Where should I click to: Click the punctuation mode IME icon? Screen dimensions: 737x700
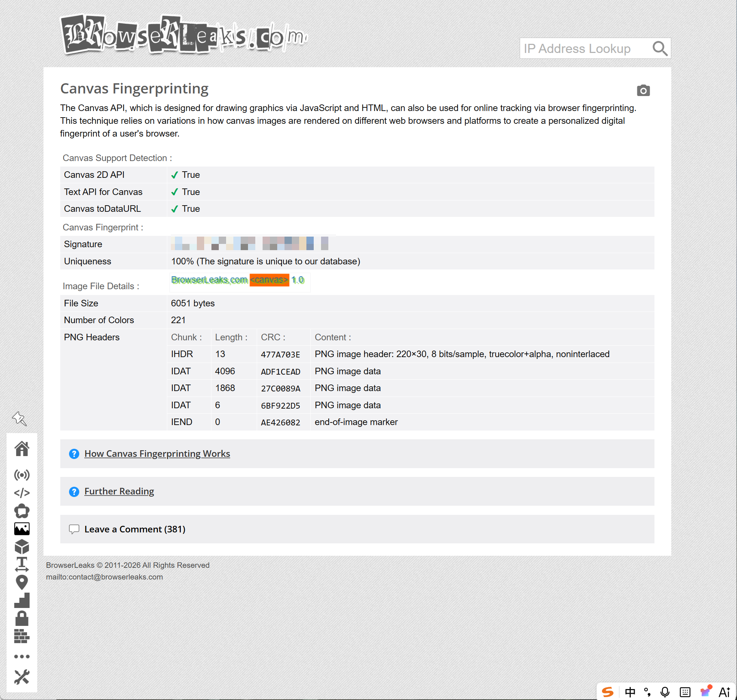click(x=648, y=692)
